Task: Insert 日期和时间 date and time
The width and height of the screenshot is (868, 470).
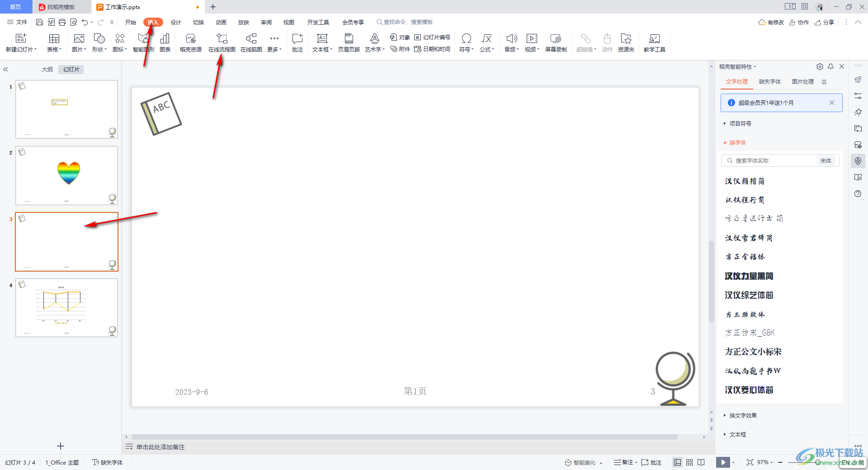Action: click(x=432, y=49)
